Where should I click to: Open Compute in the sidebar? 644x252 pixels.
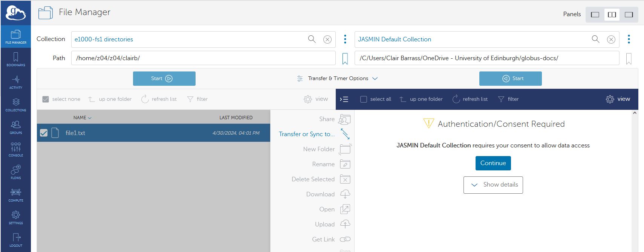[16, 195]
